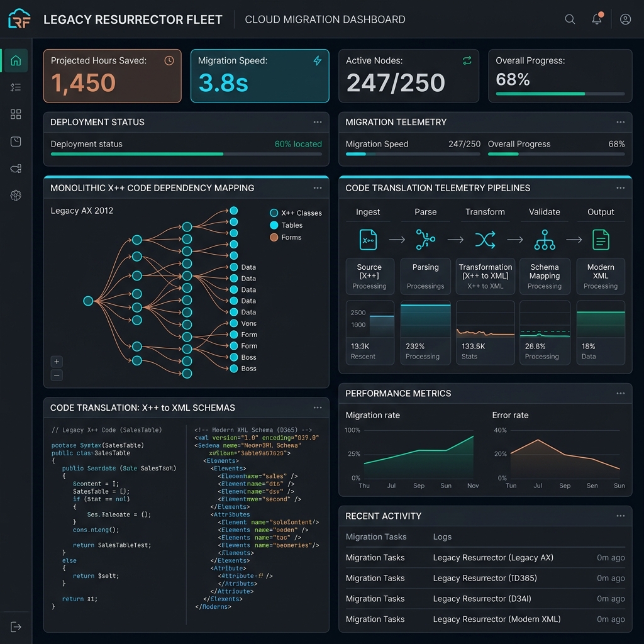This screenshot has width=644, height=644.
Task: Click the "60% located" status text
Action: [298, 144]
